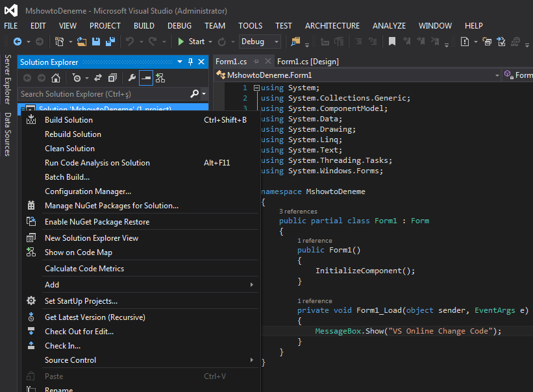The width and height of the screenshot is (533, 392).
Task: Click the Open File folder icon
Action: click(x=82, y=42)
